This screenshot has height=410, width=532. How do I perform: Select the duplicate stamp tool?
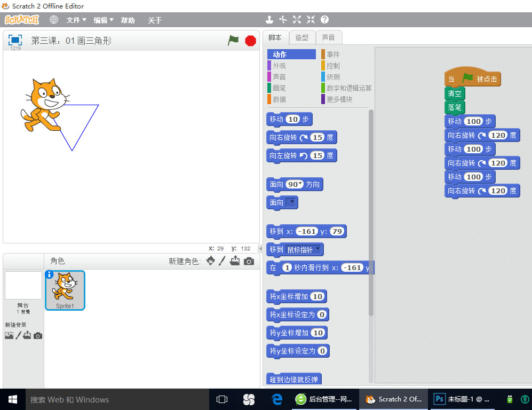point(269,20)
